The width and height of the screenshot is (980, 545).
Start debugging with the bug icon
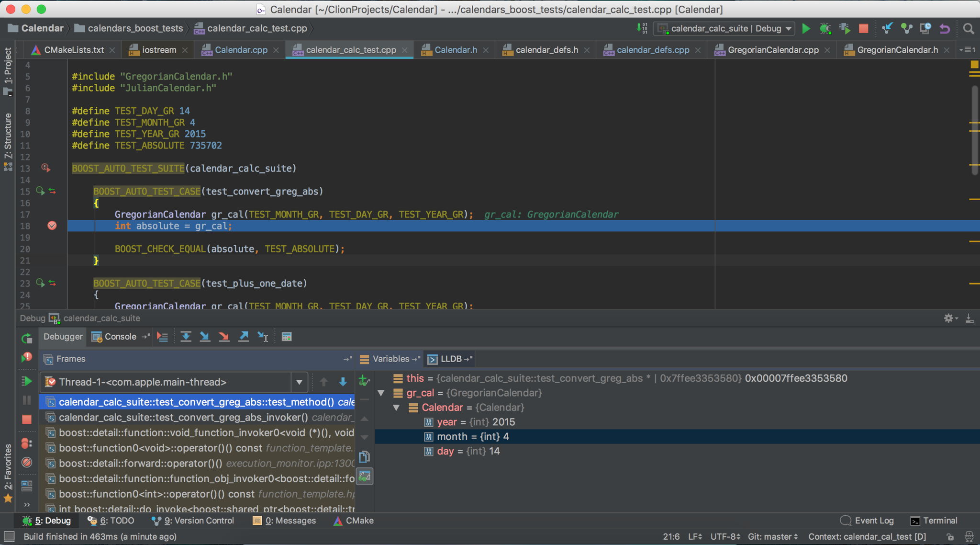(x=825, y=29)
